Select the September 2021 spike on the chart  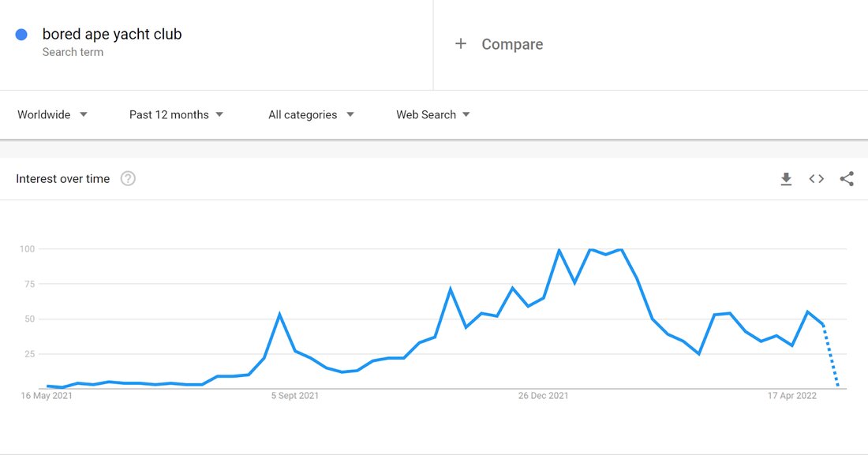tap(279, 315)
